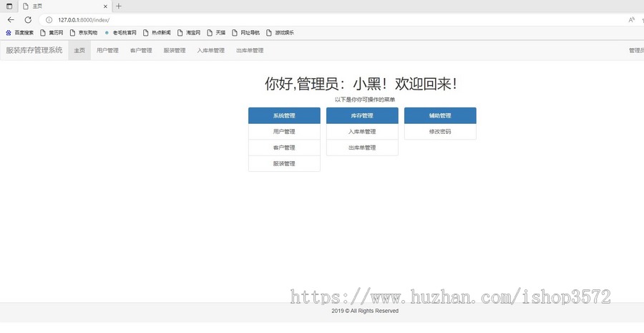Choose 服装管理 under the 系统管理 panel
The height and width of the screenshot is (333, 644).
tap(284, 163)
